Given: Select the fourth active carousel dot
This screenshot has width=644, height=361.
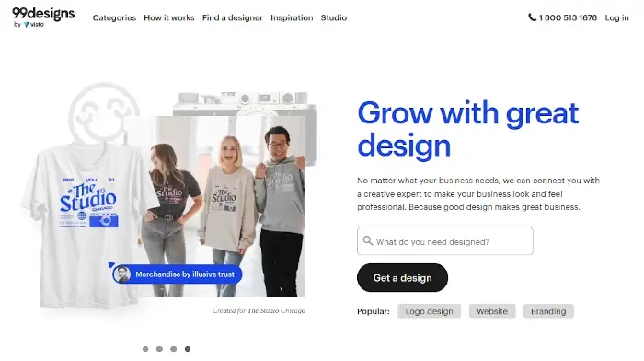Looking at the screenshot, I should [x=188, y=349].
